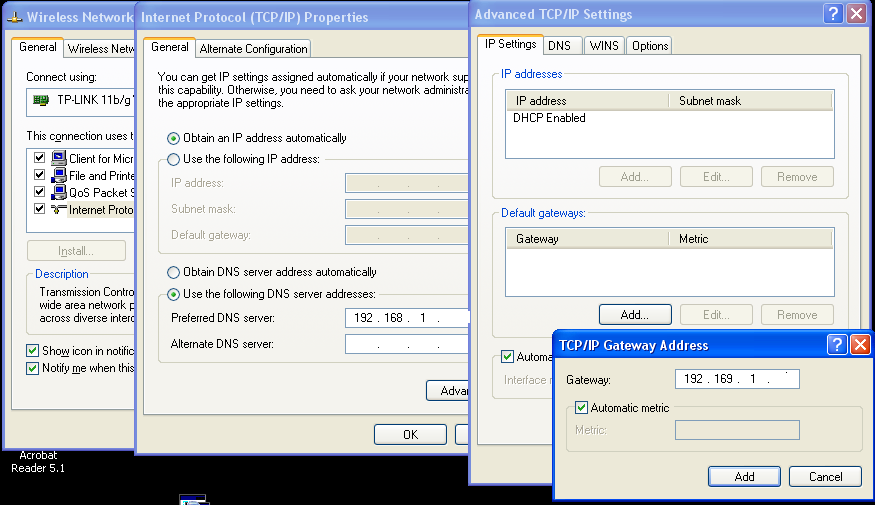Image resolution: width=875 pixels, height=505 pixels.
Task: Click the Alternate DNS server field
Action: (x=407, y=344)
